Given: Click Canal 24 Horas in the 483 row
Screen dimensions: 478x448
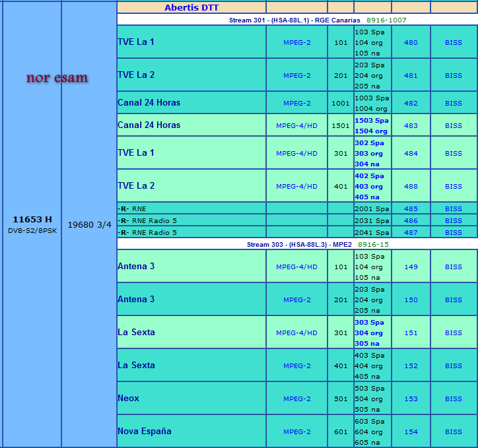Looking at the screenshot, I should [149, 125].
